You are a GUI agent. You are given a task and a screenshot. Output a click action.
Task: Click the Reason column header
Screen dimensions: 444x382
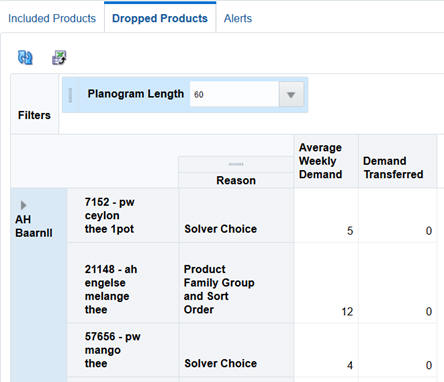(x=236, y=180)
